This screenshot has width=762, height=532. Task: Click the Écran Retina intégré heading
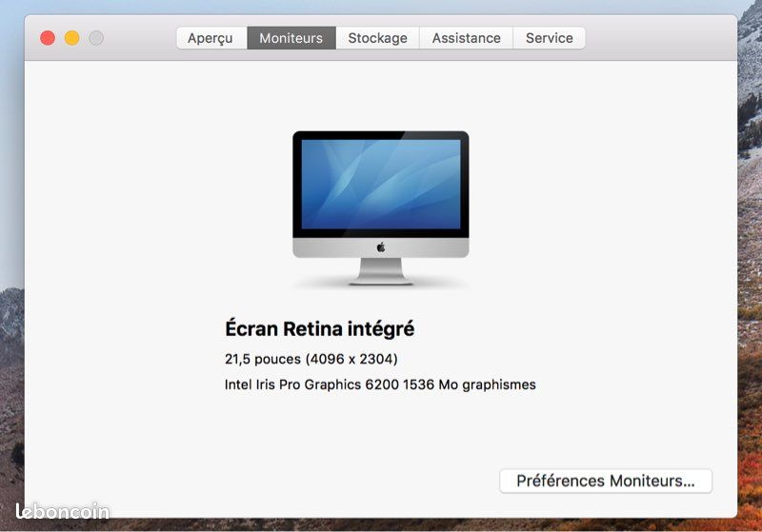pyautogui.click(x=320, y=328)
